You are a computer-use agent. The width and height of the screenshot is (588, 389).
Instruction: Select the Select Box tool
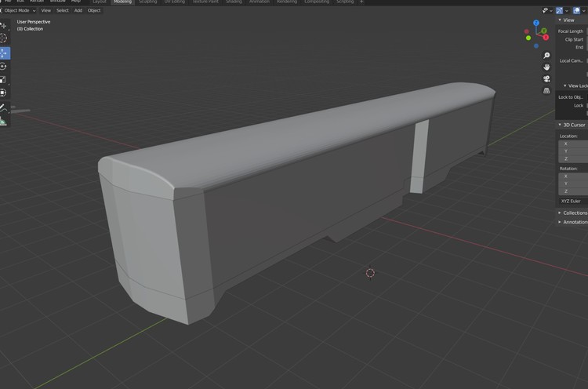(4, 26)
